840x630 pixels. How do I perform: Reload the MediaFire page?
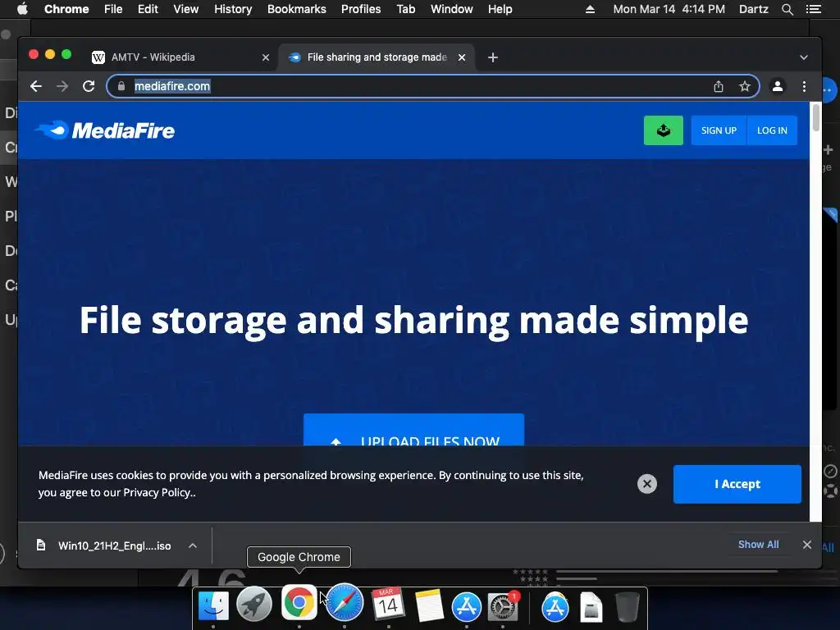[x=89, y=86]
